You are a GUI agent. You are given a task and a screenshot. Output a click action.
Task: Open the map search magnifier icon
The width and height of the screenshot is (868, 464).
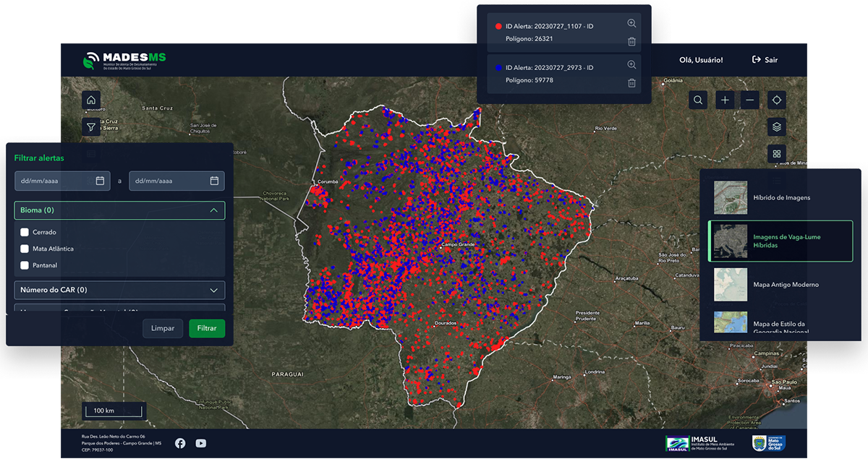(697, 100)
